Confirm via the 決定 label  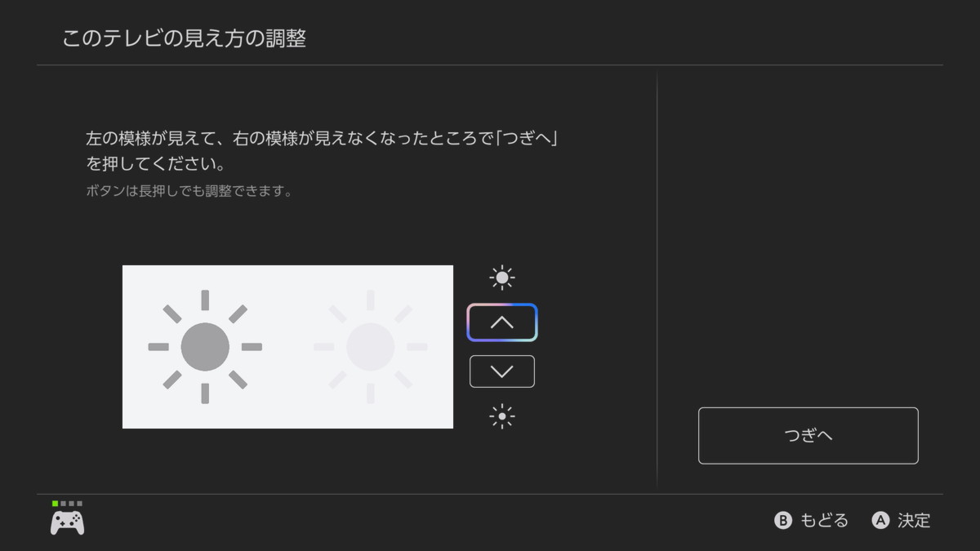point(914,521)
